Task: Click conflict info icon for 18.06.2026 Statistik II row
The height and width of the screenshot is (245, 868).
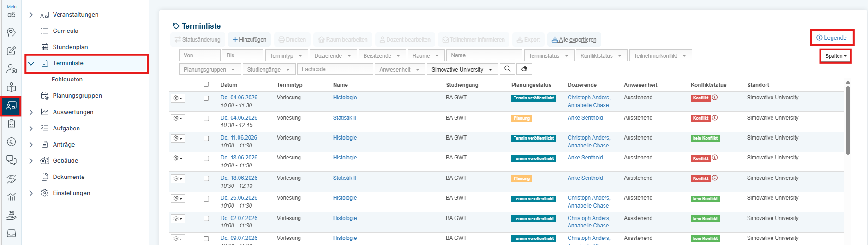Action: [715, 178]
